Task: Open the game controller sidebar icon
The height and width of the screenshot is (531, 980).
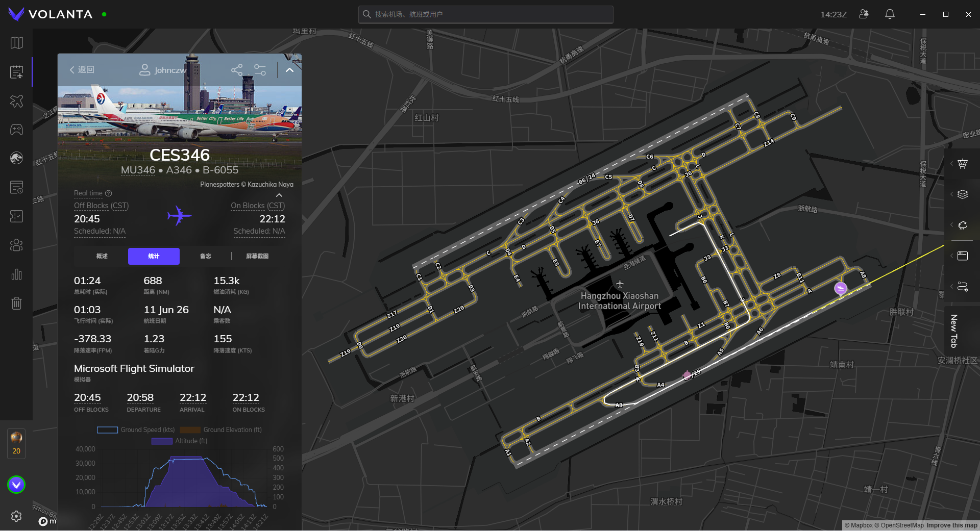Action: point(16,130)
